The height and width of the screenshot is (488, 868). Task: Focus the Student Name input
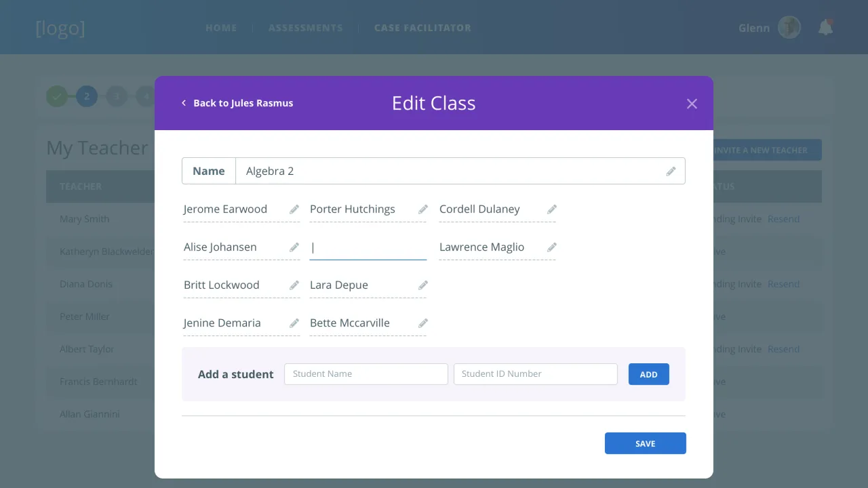coord(366,374)
